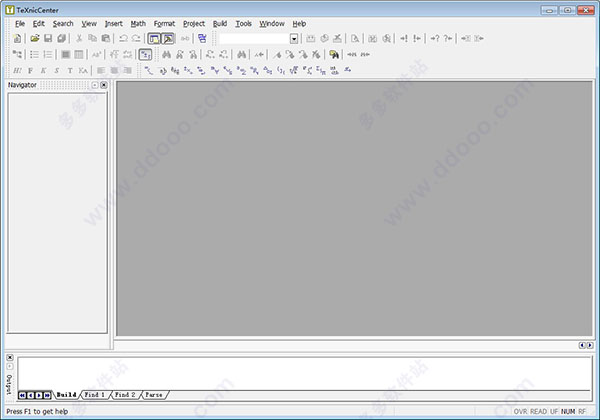Switch to the Find 1 output tab

[95, 395]
